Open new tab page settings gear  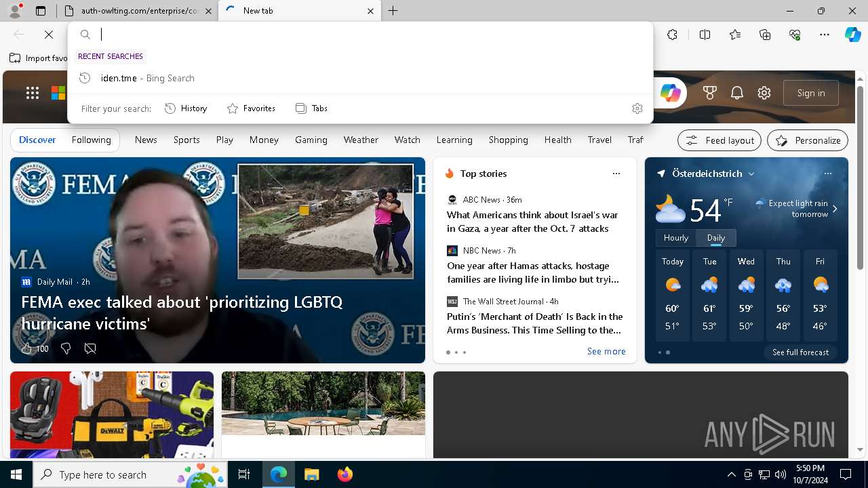[764, 93]
